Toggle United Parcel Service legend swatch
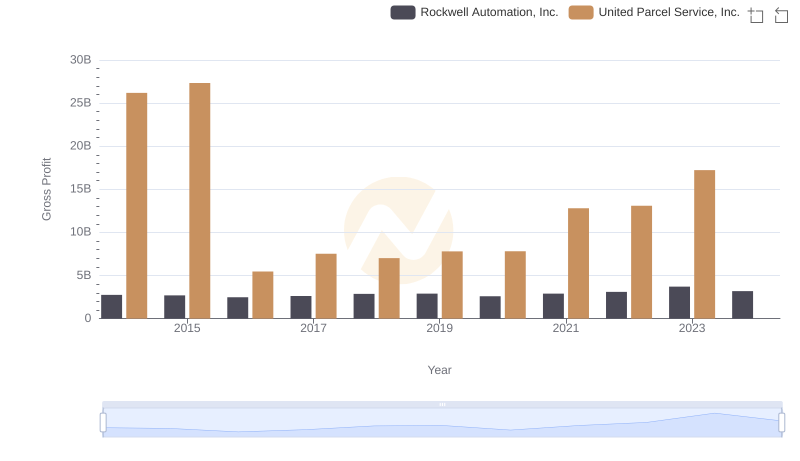The width and height of the screenshot is (800, 461). click(x=581, y=12)
